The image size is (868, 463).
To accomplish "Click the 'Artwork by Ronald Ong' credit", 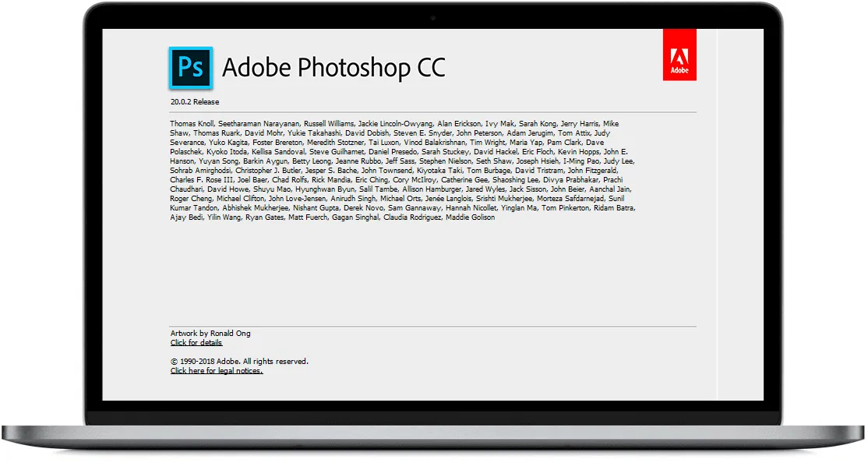I will point(210,334).
